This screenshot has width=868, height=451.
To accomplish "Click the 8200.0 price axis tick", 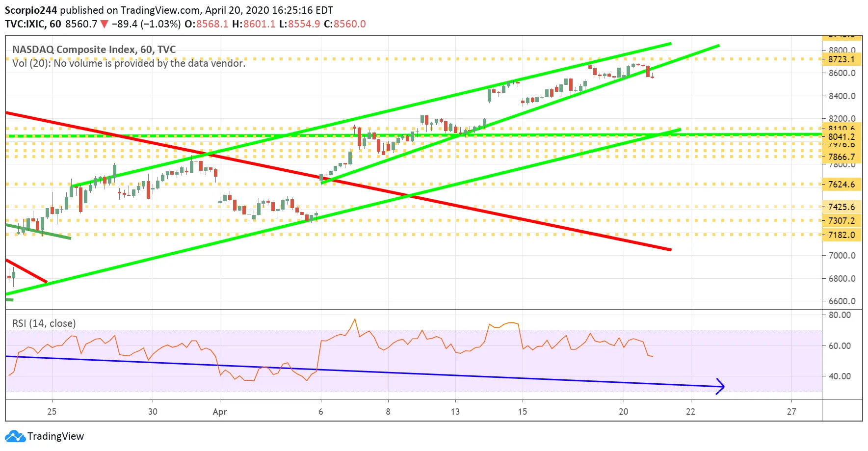I will (x=842, y=119).
